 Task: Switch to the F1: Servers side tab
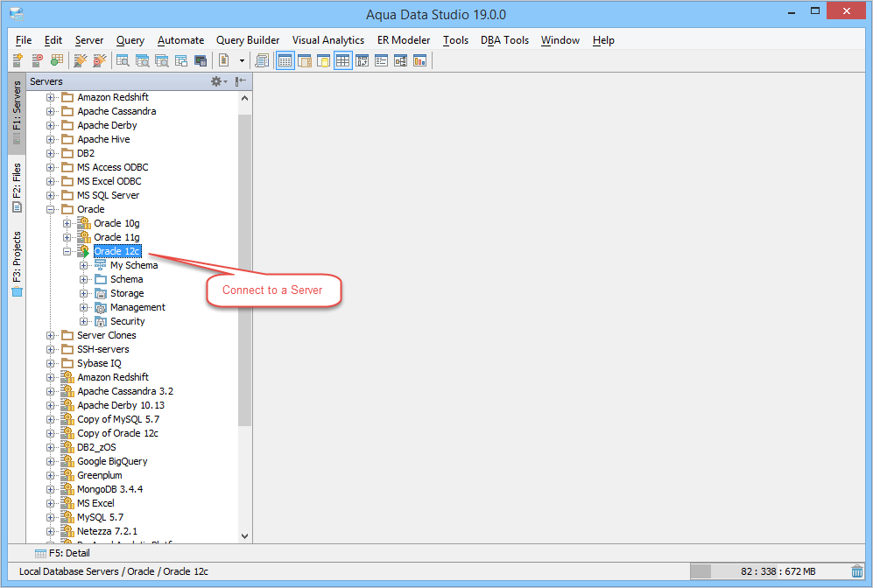pyautogui.click(x=17, y=113)
